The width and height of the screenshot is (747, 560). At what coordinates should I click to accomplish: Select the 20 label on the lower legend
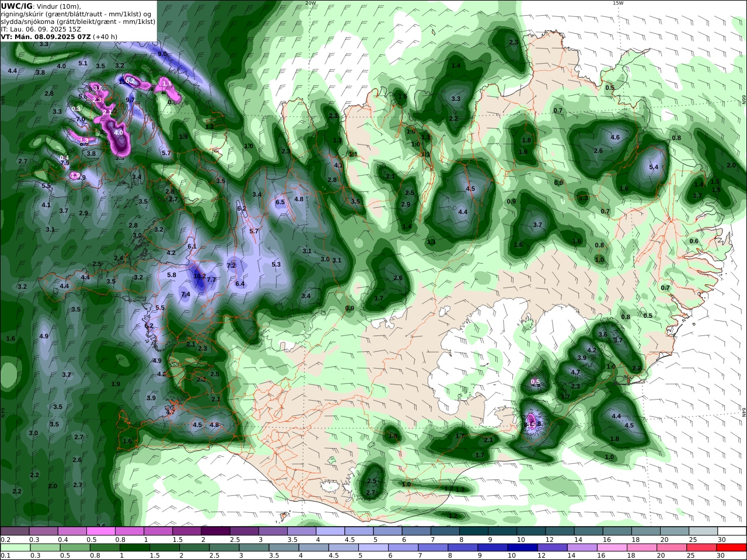pos(662,556)
